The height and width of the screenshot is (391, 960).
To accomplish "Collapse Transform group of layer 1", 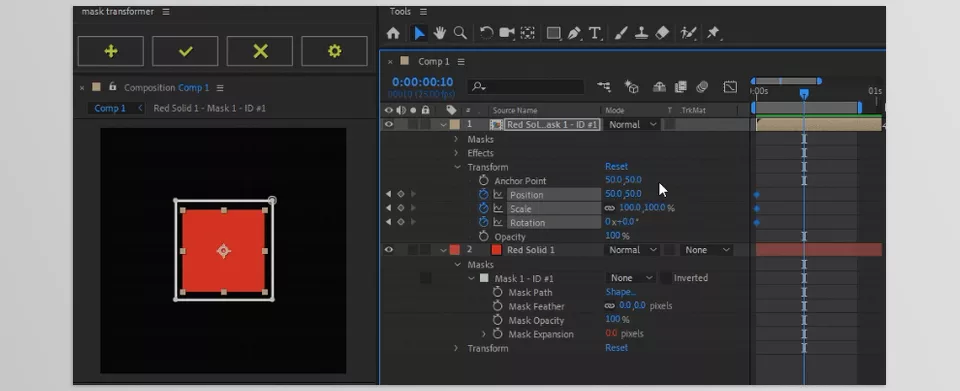I will click(457, 167).
